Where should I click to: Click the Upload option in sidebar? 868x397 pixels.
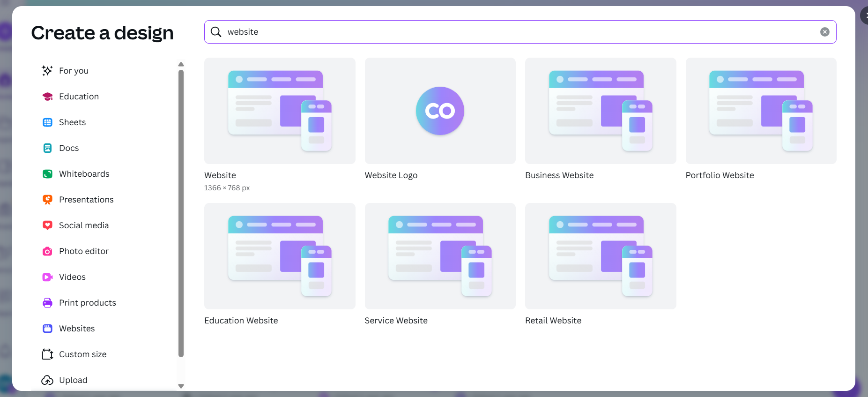(73, 380)
